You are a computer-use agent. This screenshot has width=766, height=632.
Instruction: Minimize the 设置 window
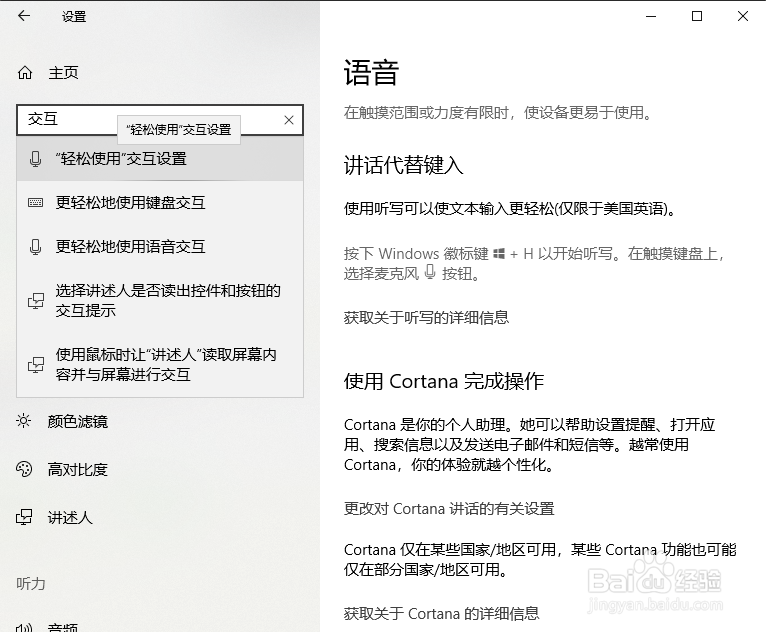[651, 16]
